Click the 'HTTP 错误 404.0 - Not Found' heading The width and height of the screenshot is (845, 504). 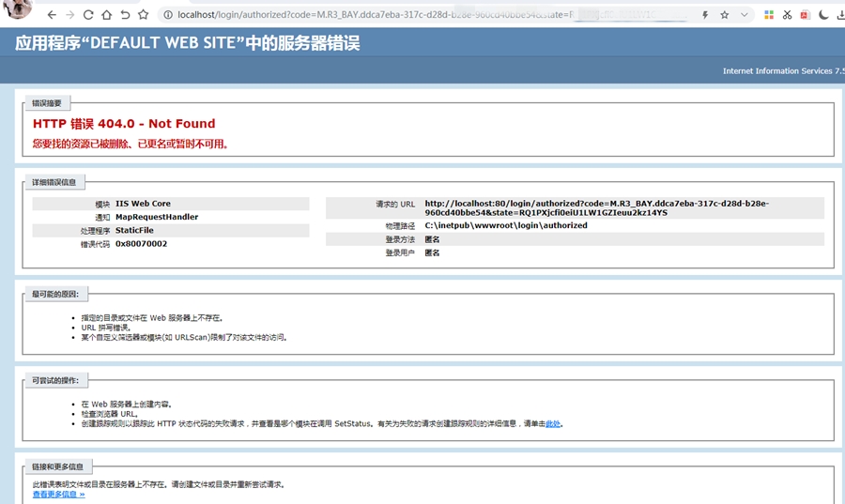click(124, 124)
